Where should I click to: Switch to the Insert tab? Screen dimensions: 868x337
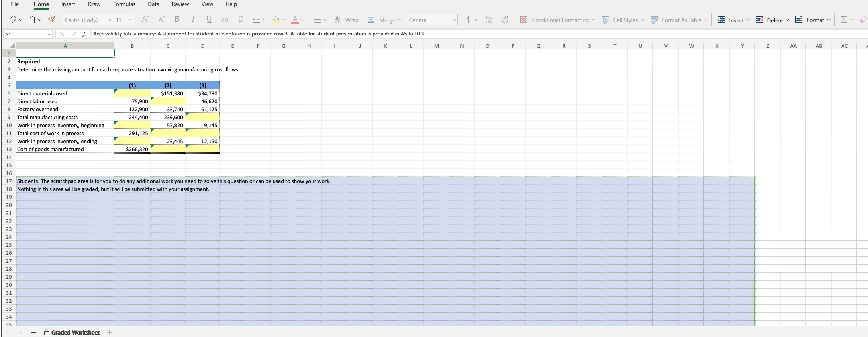[68, 4]
